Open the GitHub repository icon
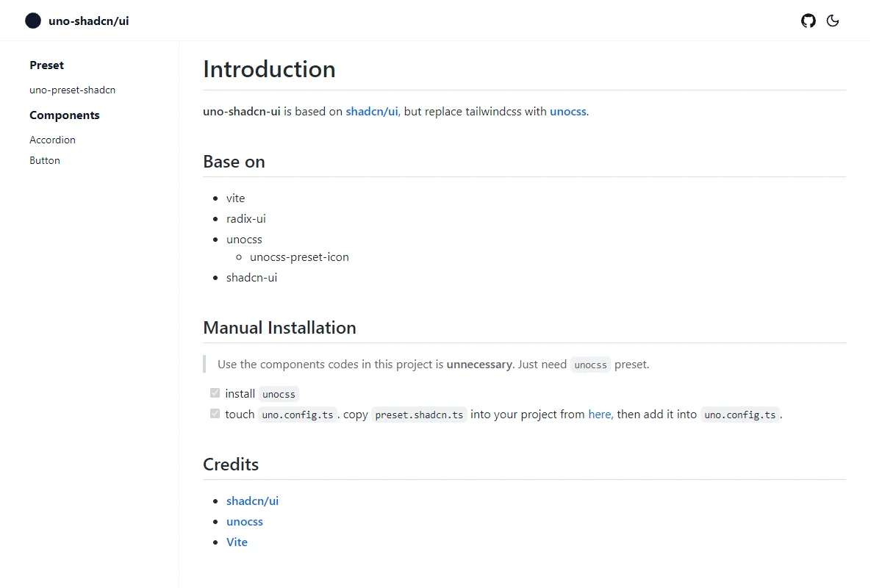Viewport: 882px width, 588px height. pos(808,21)
